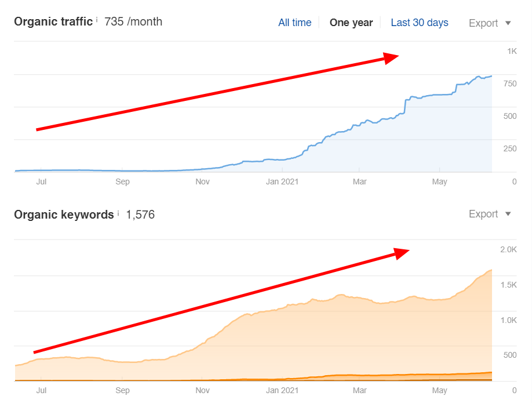Image resolution: width=532 pixels, height=403 pixels.
Task: Click the May label on the traffic chart
Action: click(440, 182)
